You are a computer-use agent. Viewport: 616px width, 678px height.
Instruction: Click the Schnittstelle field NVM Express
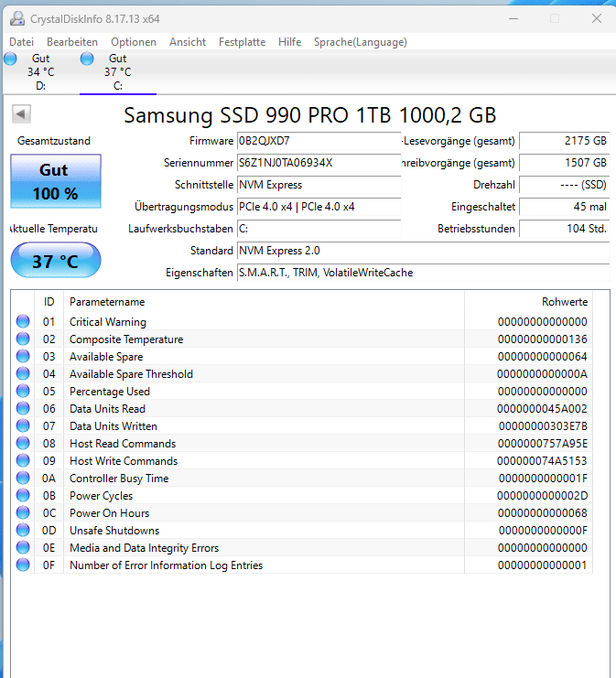point(319,185)
